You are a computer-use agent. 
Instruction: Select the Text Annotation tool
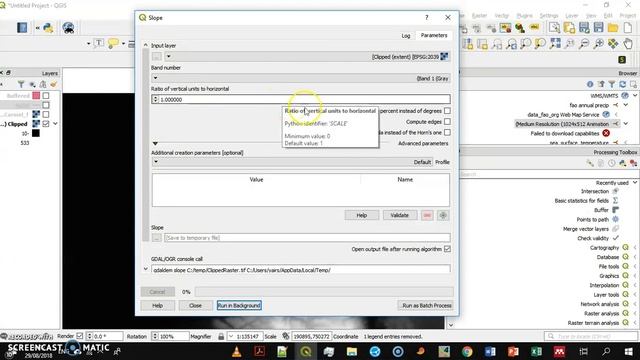coord(99,43)
